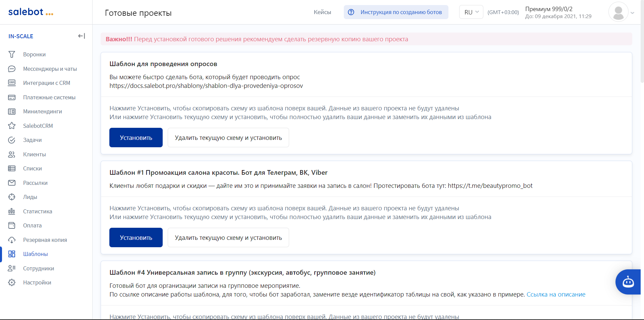Click the Шаблон #4 Универсальная запись title
The width and height of the screenshot is (644, 320).
243,272
